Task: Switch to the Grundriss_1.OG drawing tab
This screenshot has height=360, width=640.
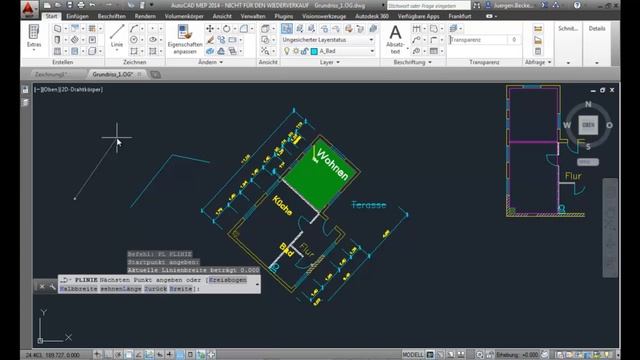Action: click(x=113, y=74)
